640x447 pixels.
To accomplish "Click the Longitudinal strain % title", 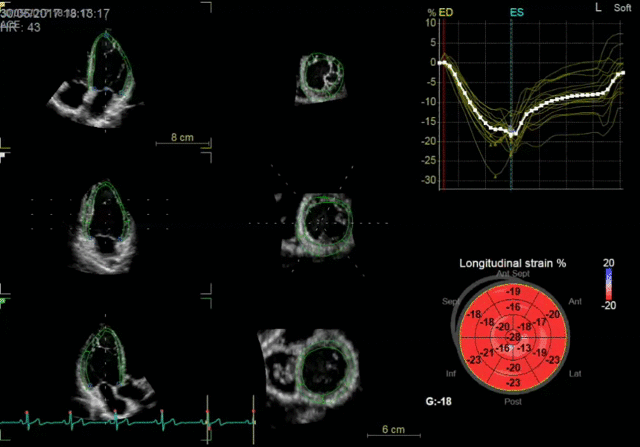I will coord(512,262).
